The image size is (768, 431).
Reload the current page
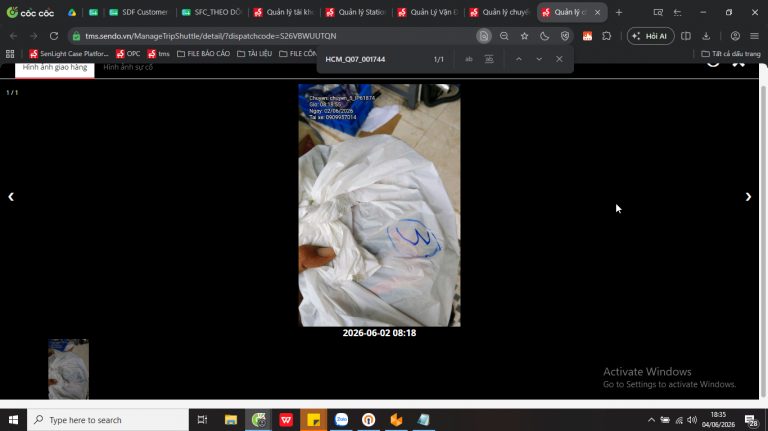[x=54, y=36]
